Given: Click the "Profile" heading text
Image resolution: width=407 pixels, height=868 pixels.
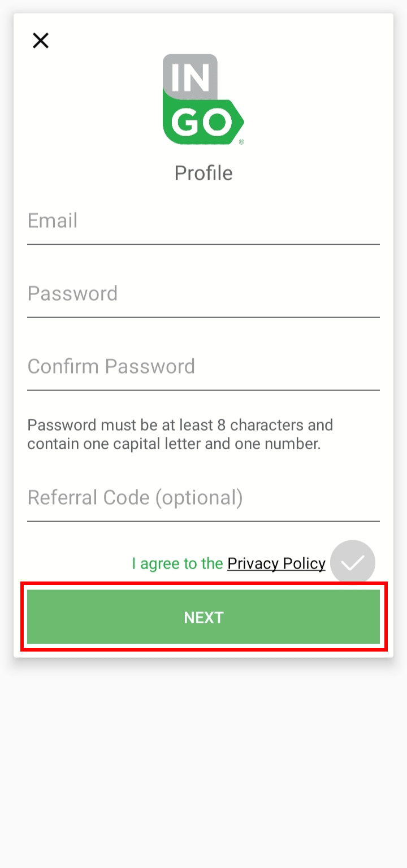Looking at the screenshot, I should (x=203, y=173).
